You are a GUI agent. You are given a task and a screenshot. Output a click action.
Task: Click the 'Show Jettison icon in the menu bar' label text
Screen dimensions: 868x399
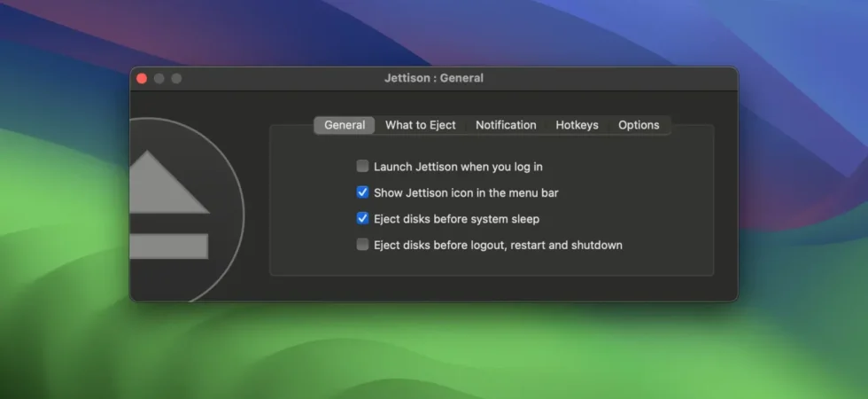click(466, 193)
